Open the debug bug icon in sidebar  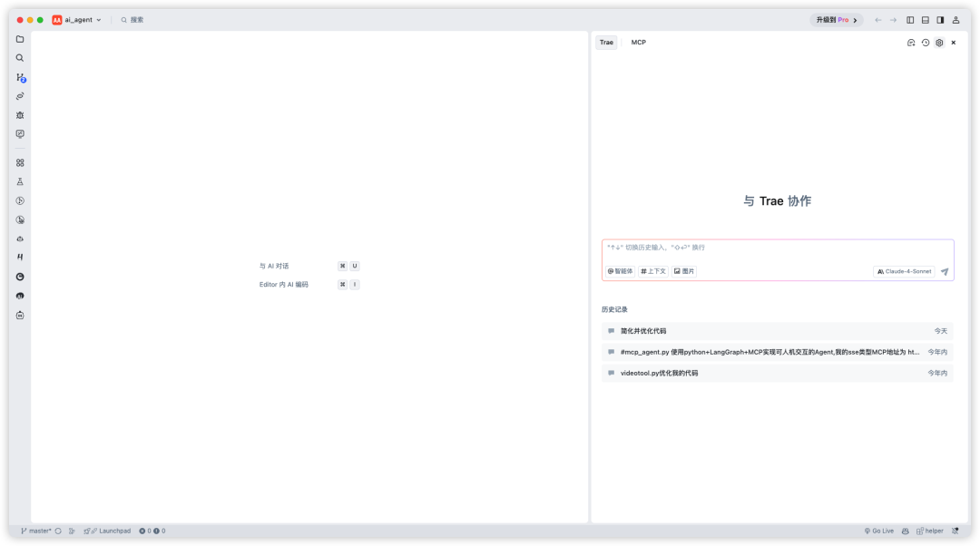click(x=20, y=115)
